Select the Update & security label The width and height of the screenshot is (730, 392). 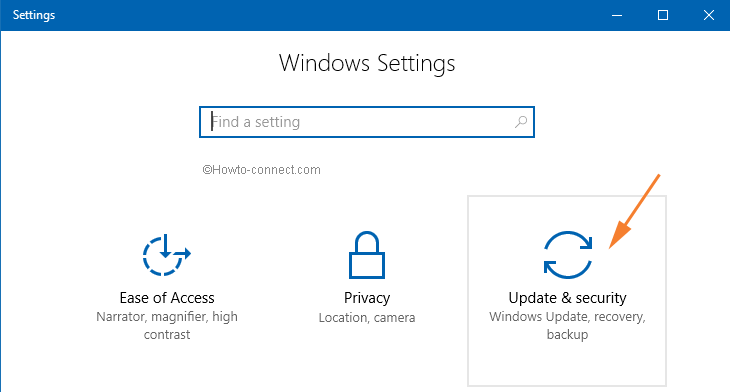coord(568,298)
